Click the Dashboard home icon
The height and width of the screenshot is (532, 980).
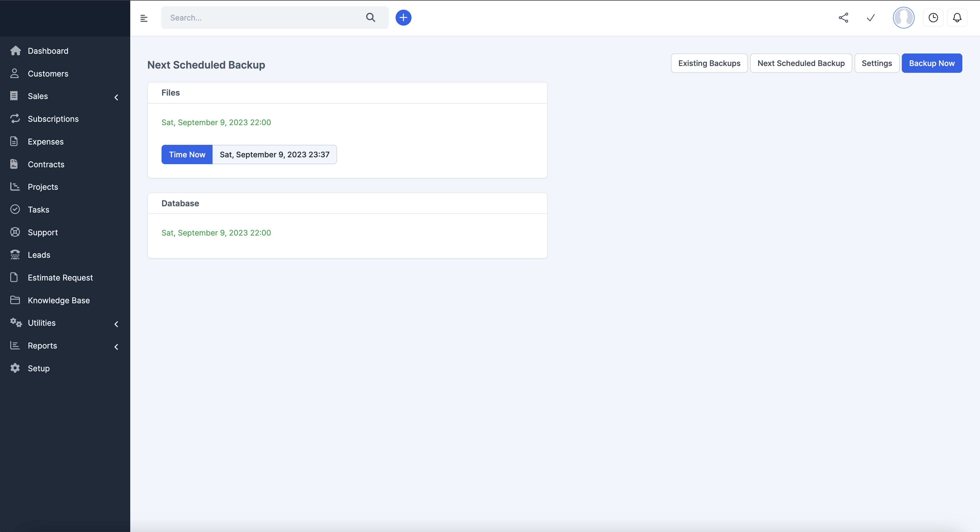click(15, 51)
